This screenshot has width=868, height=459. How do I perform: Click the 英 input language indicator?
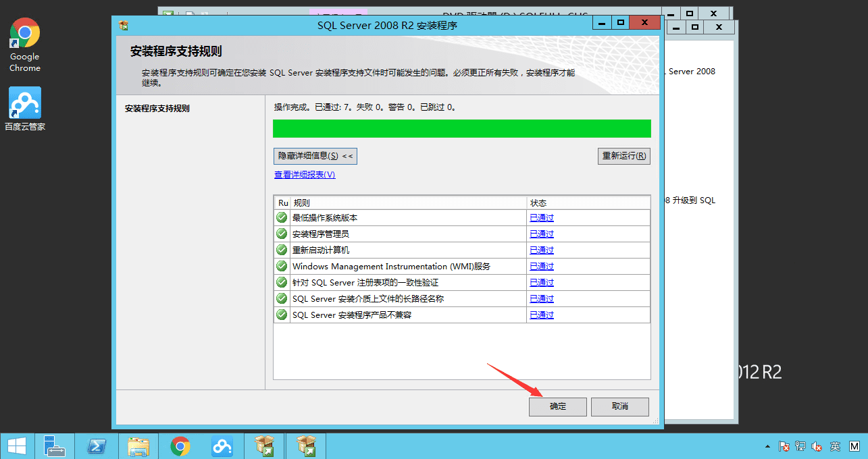click(x=835, y=446)
